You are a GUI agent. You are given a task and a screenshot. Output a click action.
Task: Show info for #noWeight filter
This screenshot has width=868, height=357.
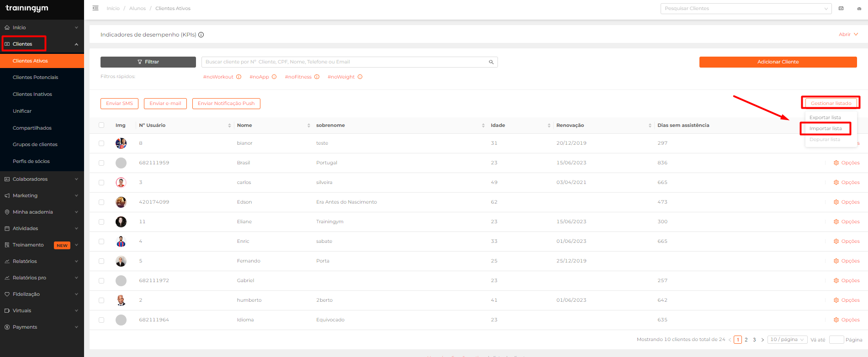(360, 77)
